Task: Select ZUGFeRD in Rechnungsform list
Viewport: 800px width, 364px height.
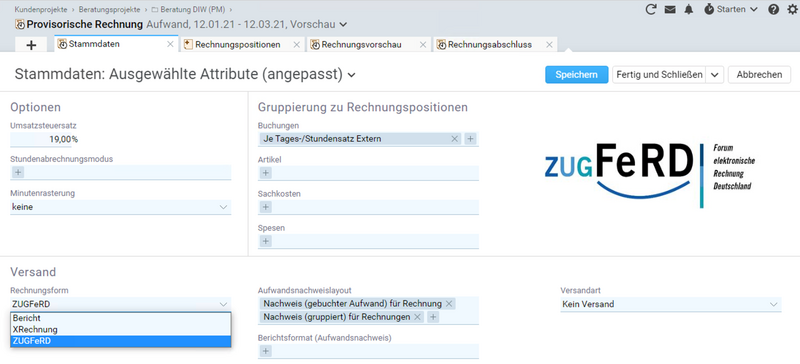Action: 121,342
